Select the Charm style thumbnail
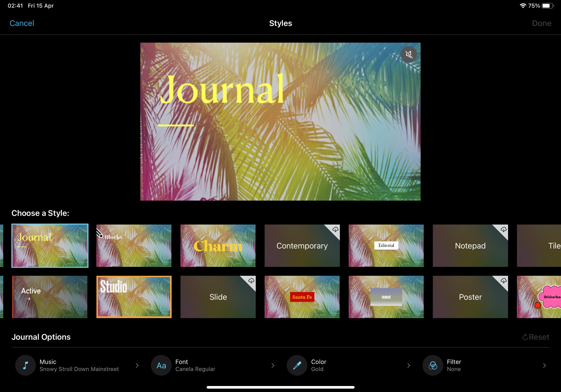 (x=218, y=245)
